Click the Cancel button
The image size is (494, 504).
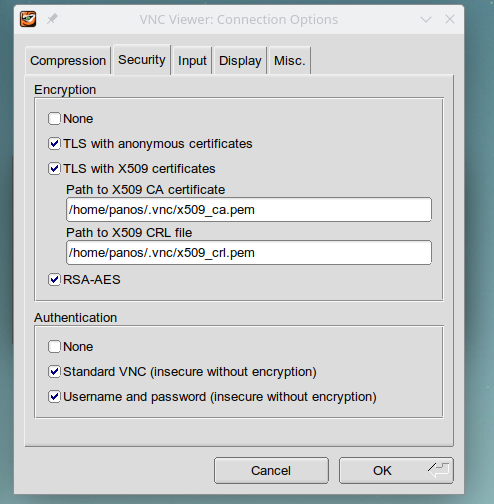[271, 470]
